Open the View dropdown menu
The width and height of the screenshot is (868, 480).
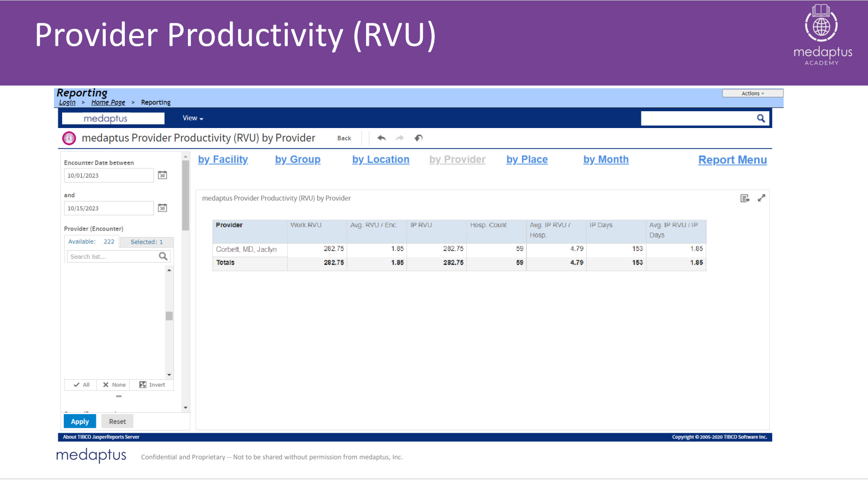(193, 118)
